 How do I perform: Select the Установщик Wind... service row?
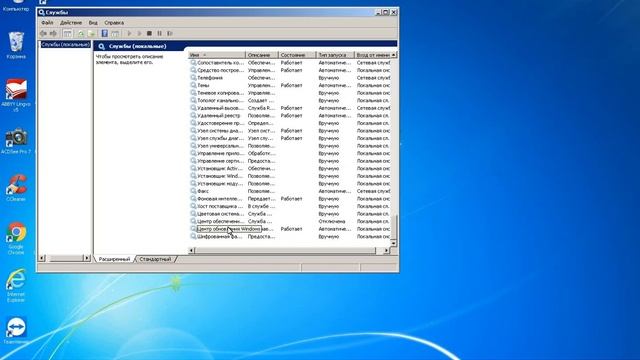(290, 176)
